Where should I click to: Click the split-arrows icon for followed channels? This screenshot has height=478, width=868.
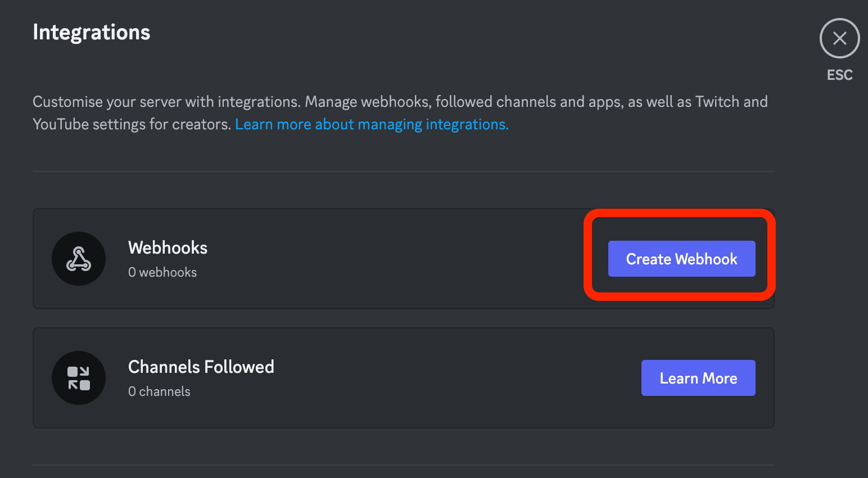coord(79,378)
